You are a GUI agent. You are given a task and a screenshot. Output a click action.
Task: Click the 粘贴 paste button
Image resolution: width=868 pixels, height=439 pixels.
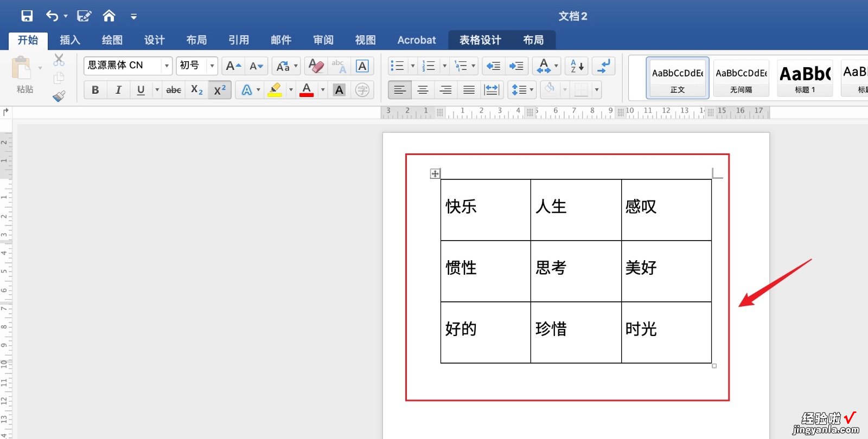(24, 74)
